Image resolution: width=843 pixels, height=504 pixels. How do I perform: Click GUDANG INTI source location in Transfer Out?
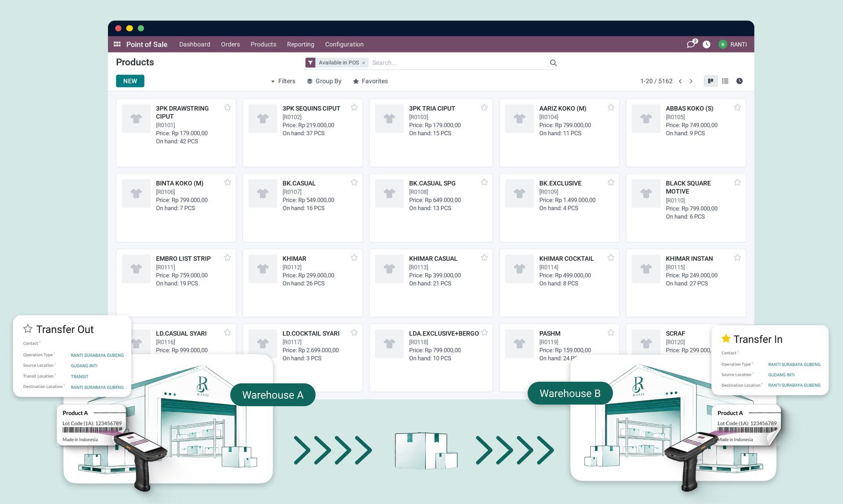84,366
